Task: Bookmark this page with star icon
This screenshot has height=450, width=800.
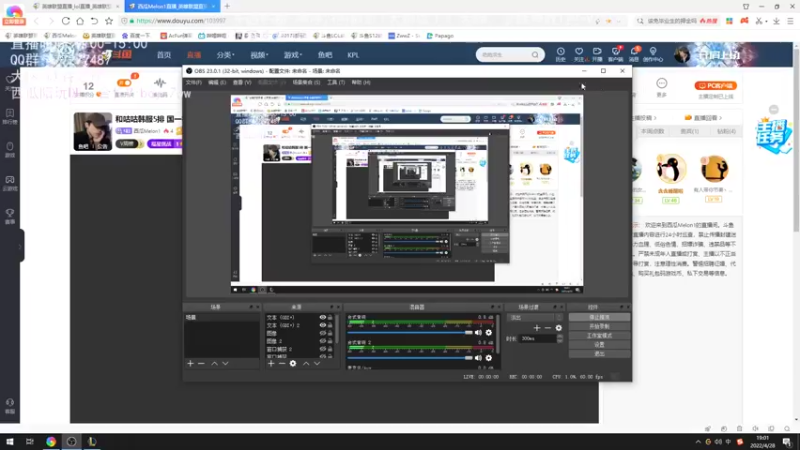Action: pyautogui.click(x=109, y=21)
